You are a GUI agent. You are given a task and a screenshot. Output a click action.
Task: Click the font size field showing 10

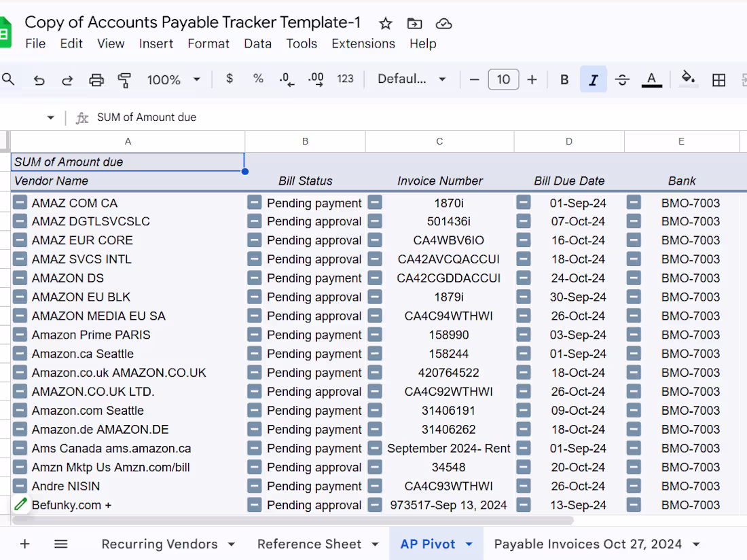(503, 79)
